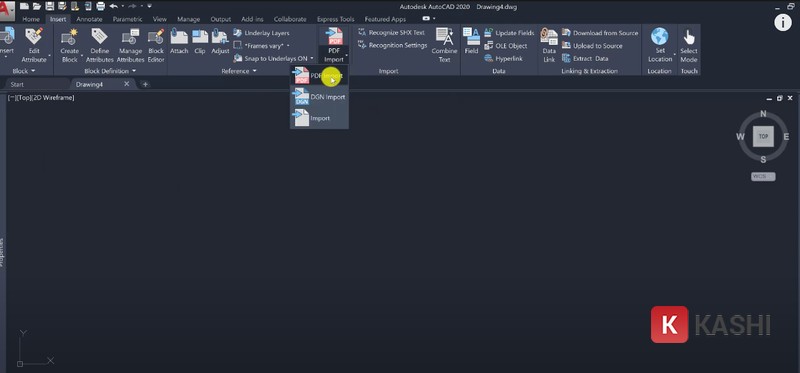Expand the Block panel dropdown
800x373 pixels.
click(x=23, y=71)
